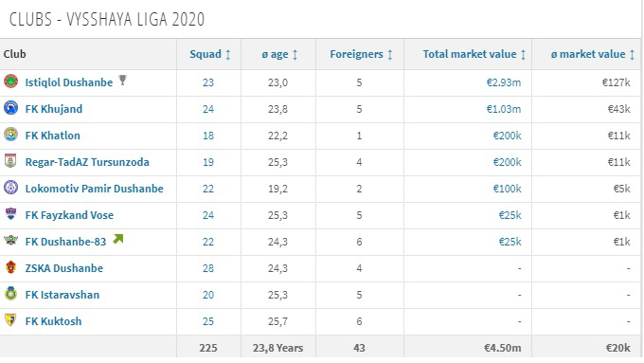
Task: Open FK Khujand €1.03m total value link
Action: click(x=504, y=109)
